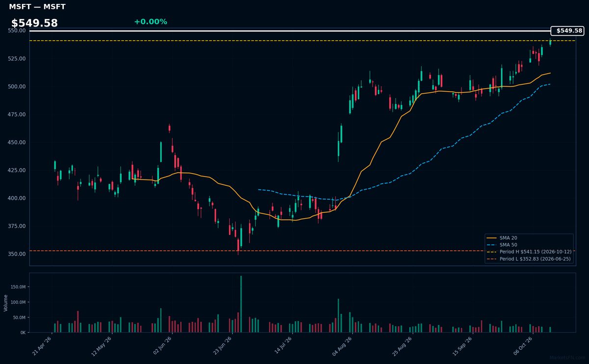Viewport: 589px width, 364px height.
Task: Click the 21 Apr '26 date label
Action: pyautogui.click(x=42, y=346)
